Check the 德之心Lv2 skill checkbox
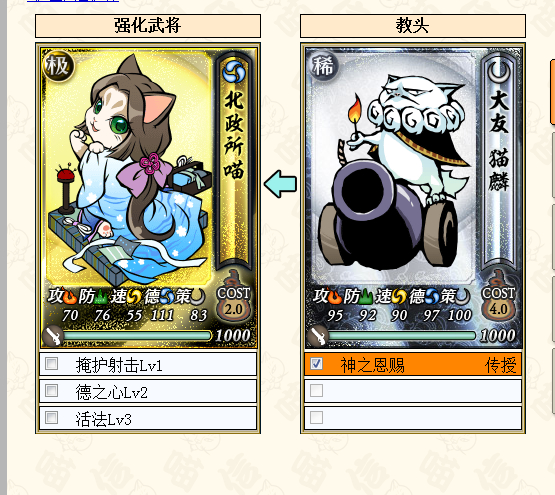The width and height of the screenshot is (555, 495). pyautogui.click(x=51, y=390)
